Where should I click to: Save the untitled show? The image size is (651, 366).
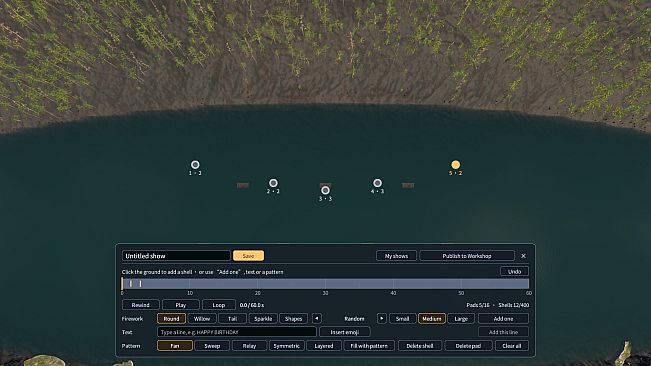[x=248, y=256]
